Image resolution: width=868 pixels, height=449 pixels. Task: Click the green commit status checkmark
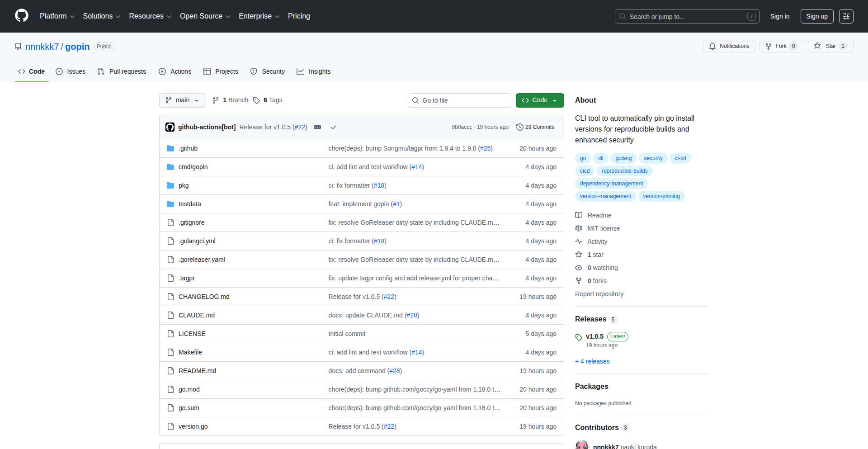(334, 127)
